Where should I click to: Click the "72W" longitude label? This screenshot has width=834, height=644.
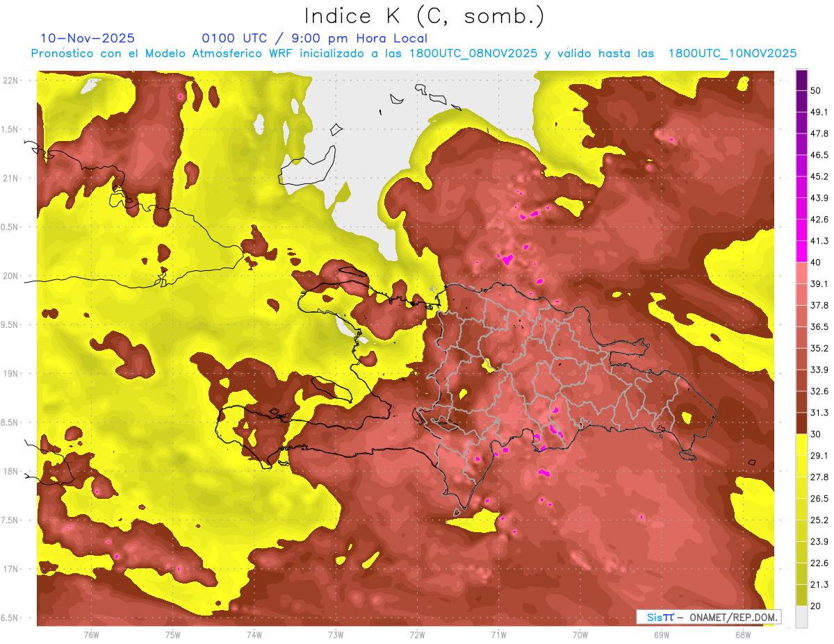coord(417,634)
